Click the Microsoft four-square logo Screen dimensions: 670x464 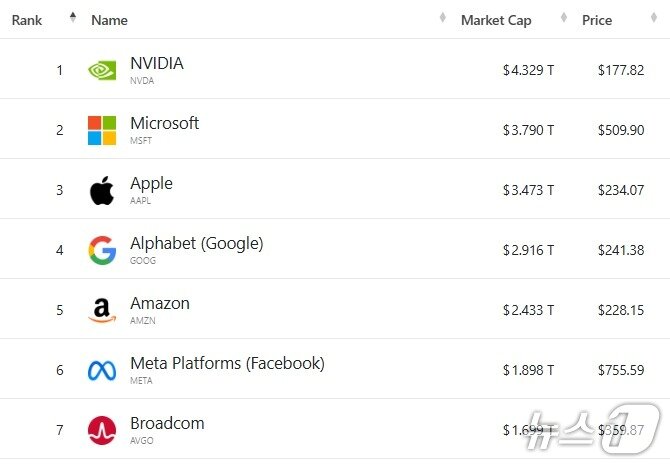[x=102, y=130]
